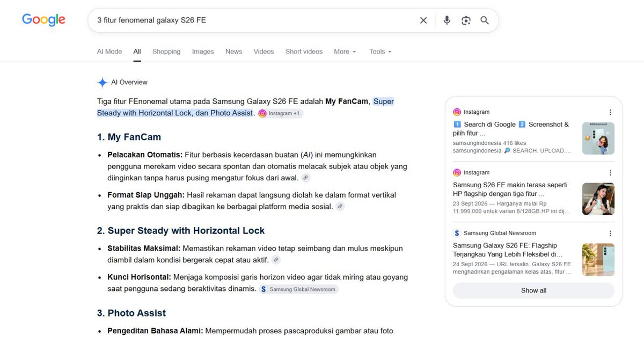644x337 pixels.
Task: Clear the search query with X icon
Action: (423, 20)
